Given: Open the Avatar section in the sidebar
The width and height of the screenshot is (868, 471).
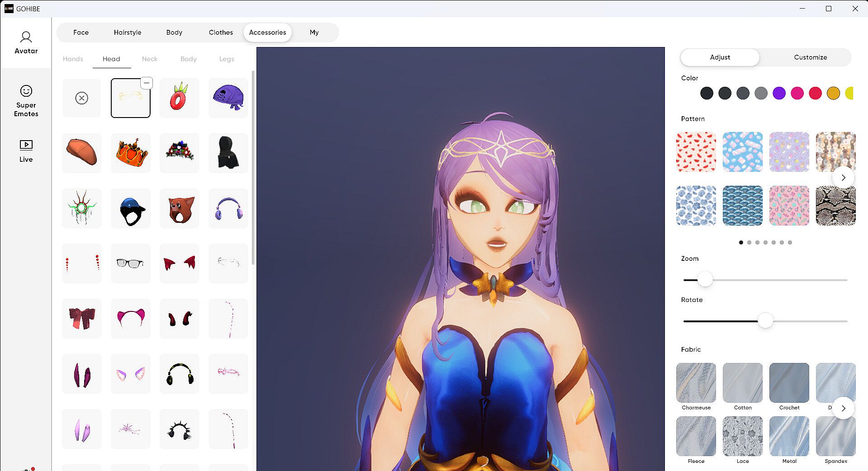Looking at the screenshot, I should click(x=26, y=43).
